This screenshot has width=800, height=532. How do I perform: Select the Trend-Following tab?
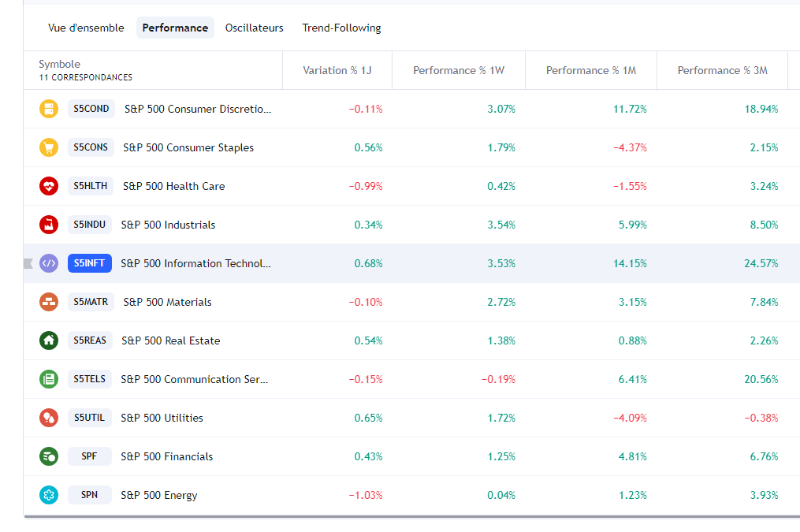[341, 28]
